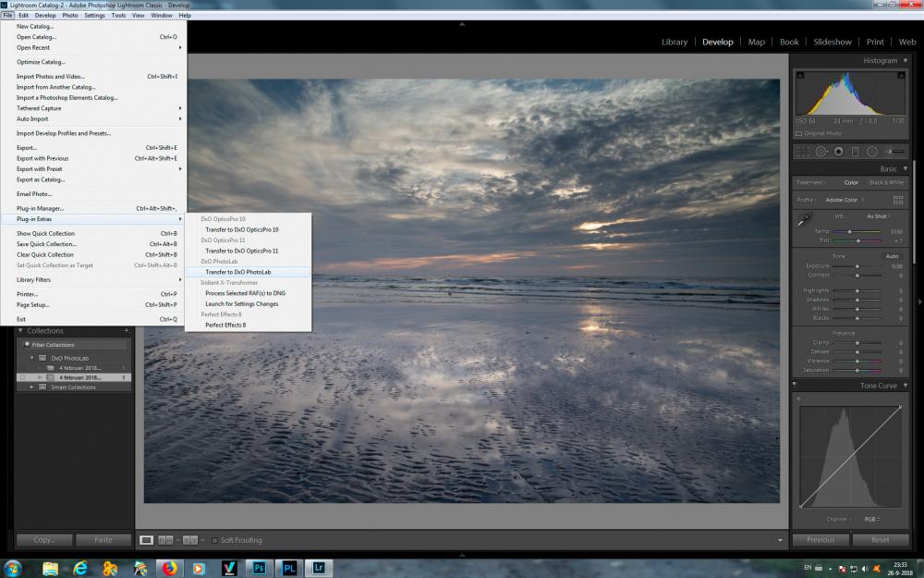The image size is (924, 578).
Task: Switch to Loupe view mode
Action: point(146,540)
